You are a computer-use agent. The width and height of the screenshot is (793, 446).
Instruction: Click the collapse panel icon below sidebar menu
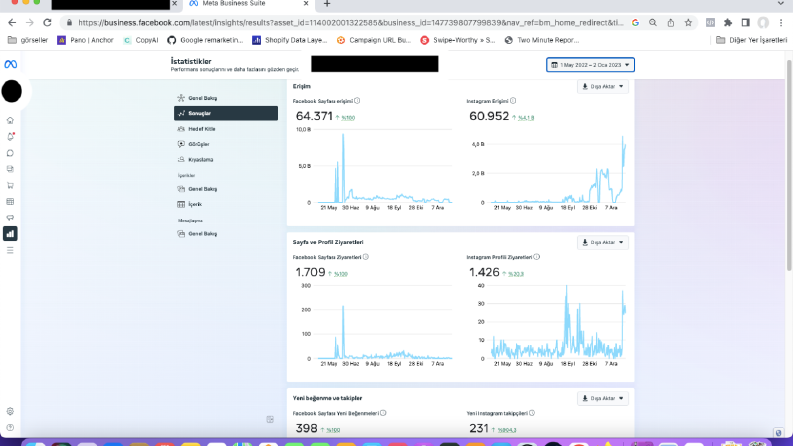click(x=270, y=419)
